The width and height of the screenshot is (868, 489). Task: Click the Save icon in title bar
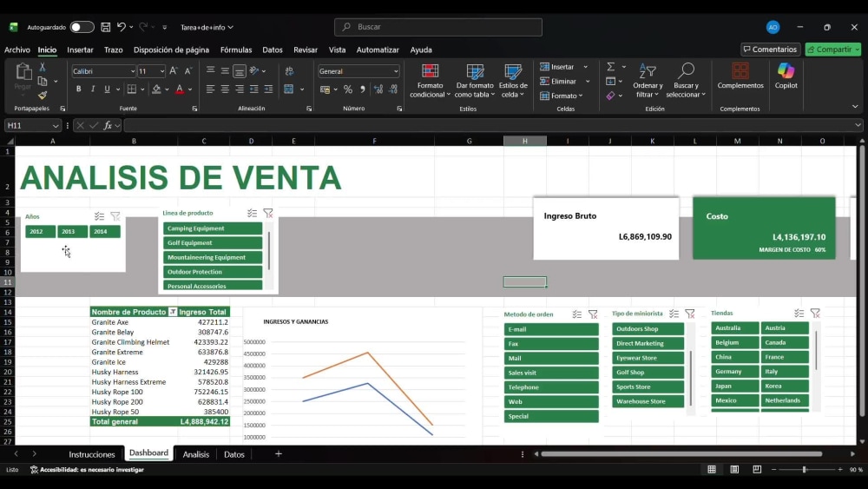[x=105, y=27]
